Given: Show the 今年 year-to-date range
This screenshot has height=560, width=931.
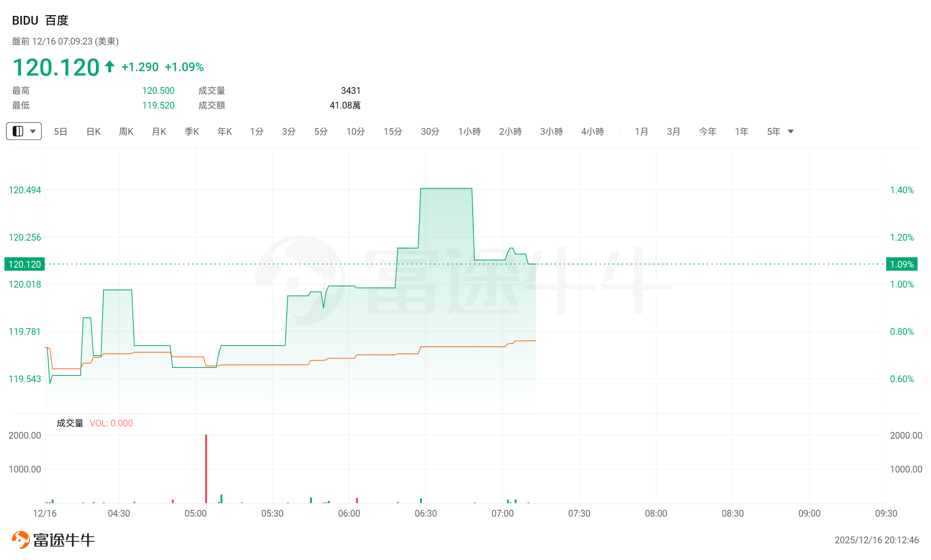Looking at the screenshot, I should (x=707, y=131).
